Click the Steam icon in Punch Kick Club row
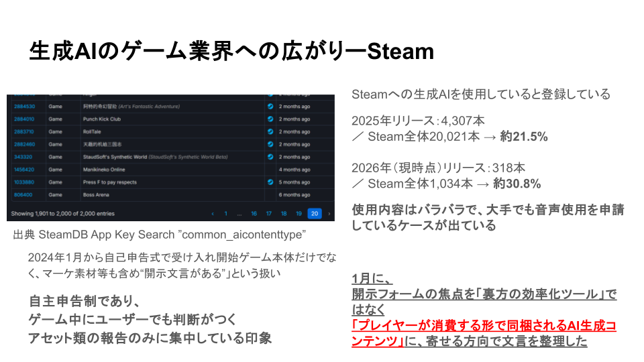 270,119
